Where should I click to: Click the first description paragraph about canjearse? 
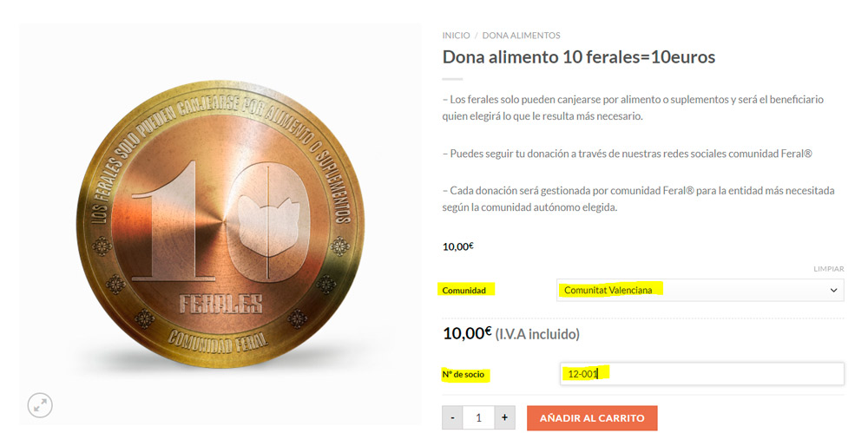[634, 108]
